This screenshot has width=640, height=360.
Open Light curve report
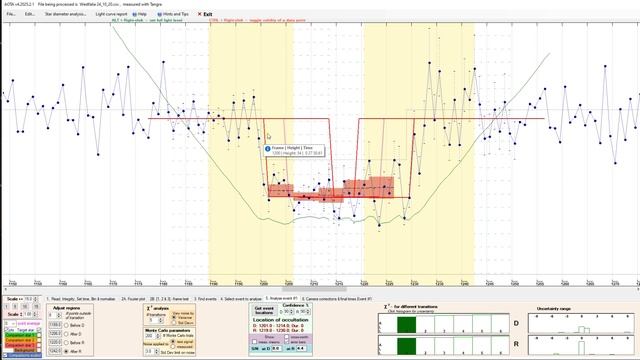tap(111, 14)
